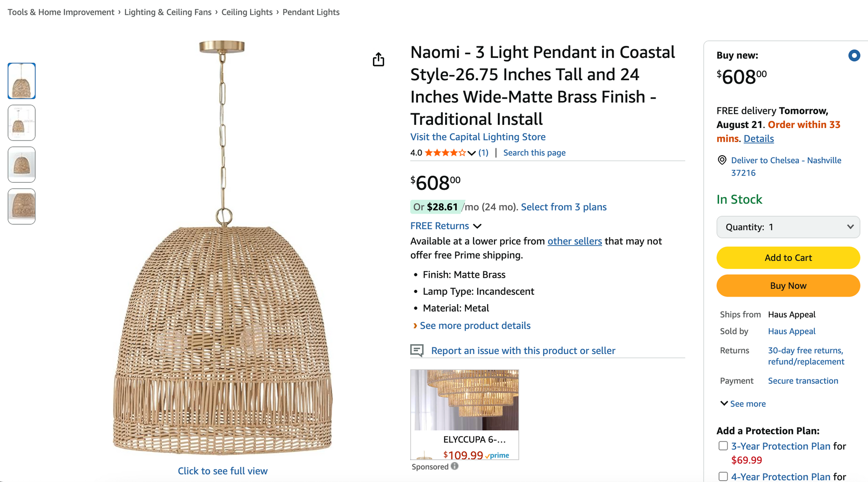Select the fourth close-up thumbnail image
Image resolution: width=868 pixels, height=482 pixels.
pos(21,206)
